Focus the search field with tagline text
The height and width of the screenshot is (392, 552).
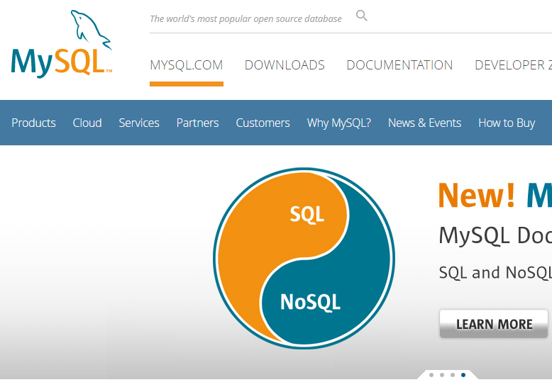(245, 18)
